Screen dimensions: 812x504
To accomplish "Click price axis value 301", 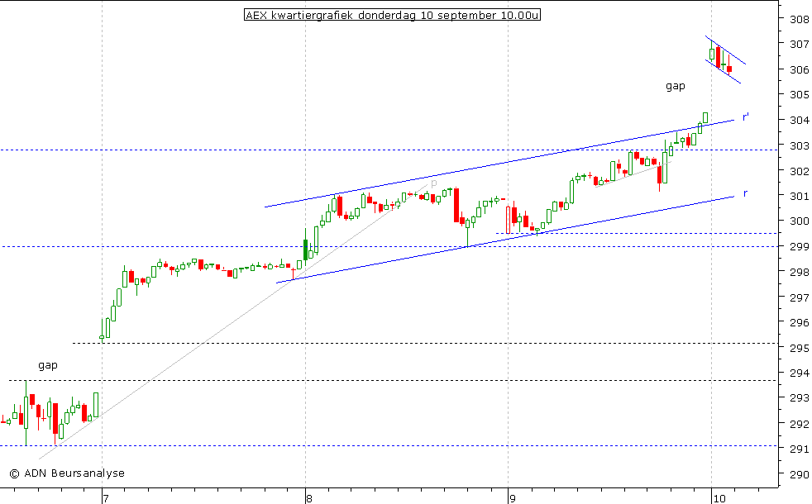I will [x=800, y=196].
